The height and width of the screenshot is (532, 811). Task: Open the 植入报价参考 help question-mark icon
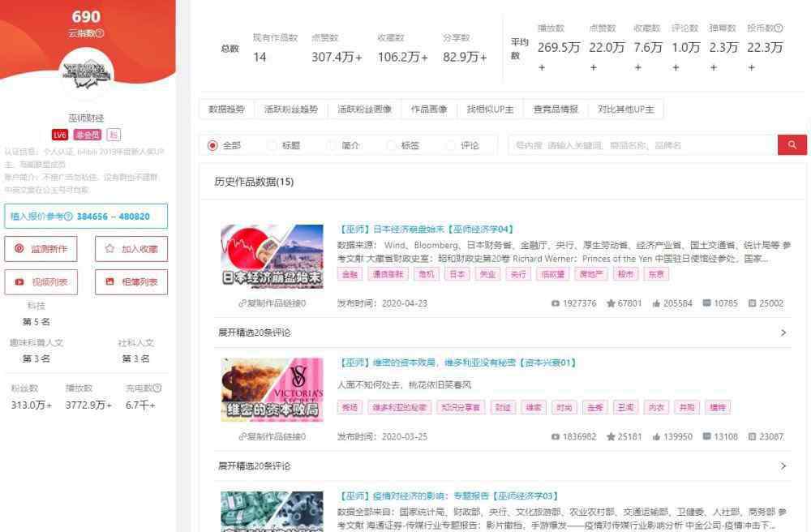point(68,216)
